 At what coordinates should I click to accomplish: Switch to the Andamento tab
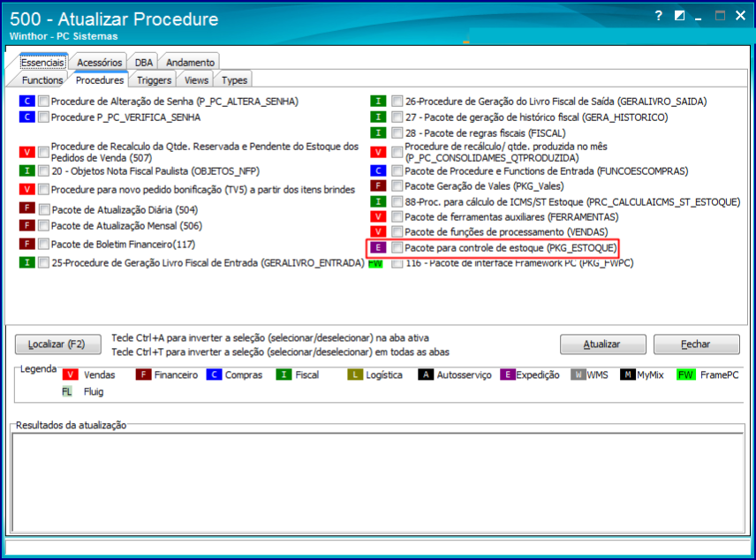pos(190,62)
